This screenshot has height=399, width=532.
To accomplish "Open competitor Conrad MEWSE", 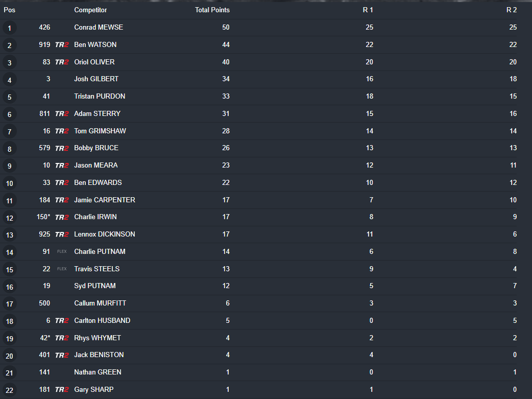I will (99, 27).
